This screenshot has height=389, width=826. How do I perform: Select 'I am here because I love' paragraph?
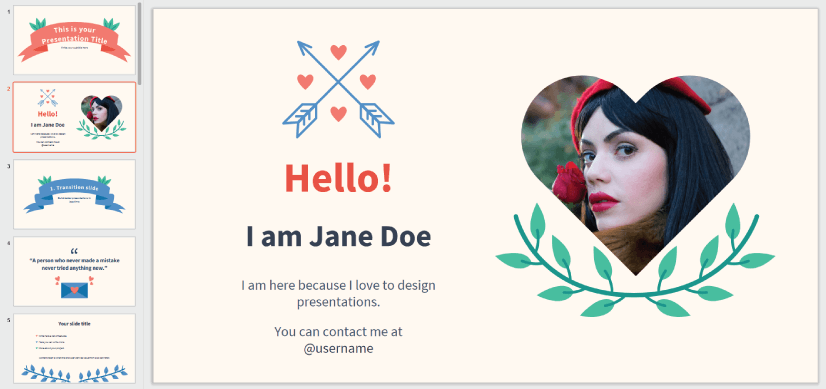338,294
